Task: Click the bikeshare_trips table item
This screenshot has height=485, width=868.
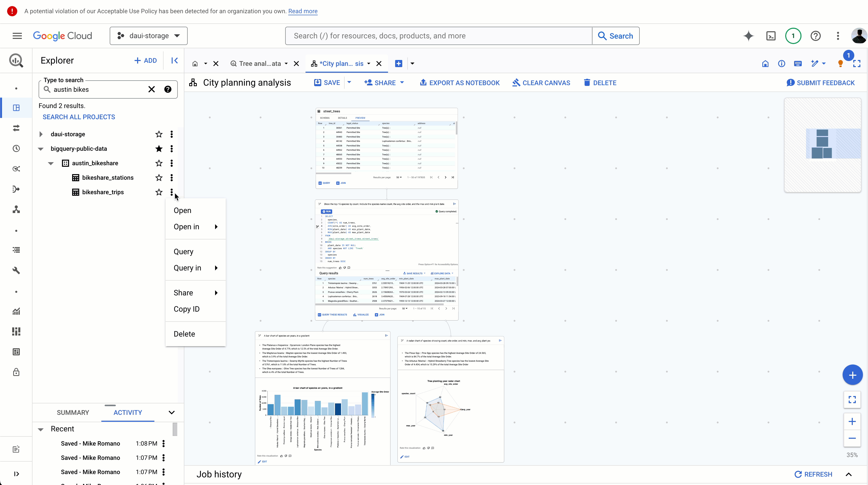Action: [x=103, y=191]
